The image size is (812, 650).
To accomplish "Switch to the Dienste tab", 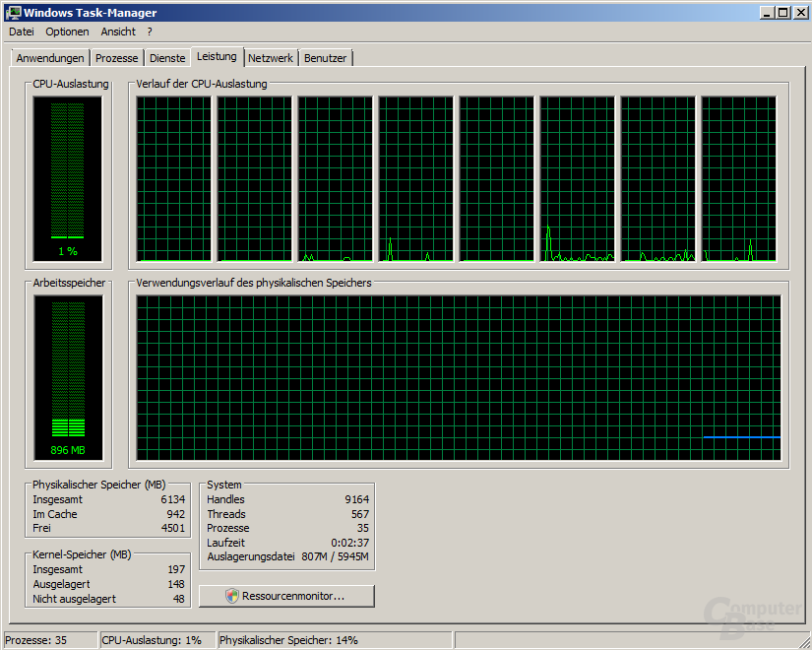I will coord(167,58).
